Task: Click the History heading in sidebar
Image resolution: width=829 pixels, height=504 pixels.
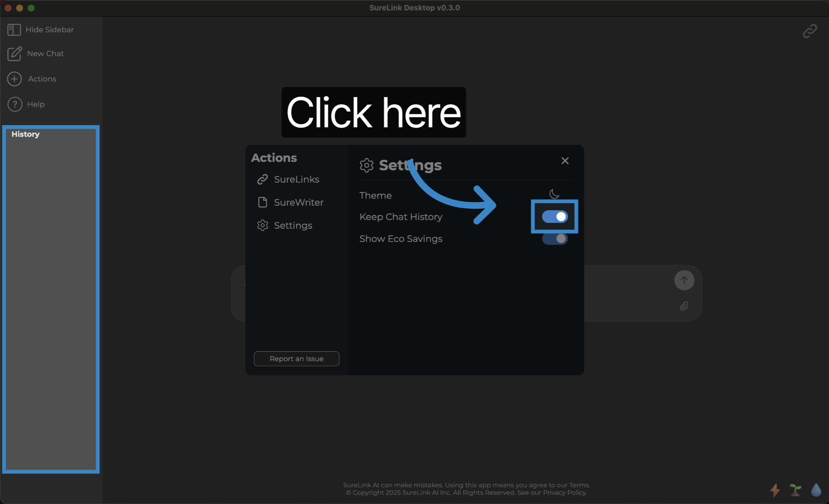Action: pos(25,134)
